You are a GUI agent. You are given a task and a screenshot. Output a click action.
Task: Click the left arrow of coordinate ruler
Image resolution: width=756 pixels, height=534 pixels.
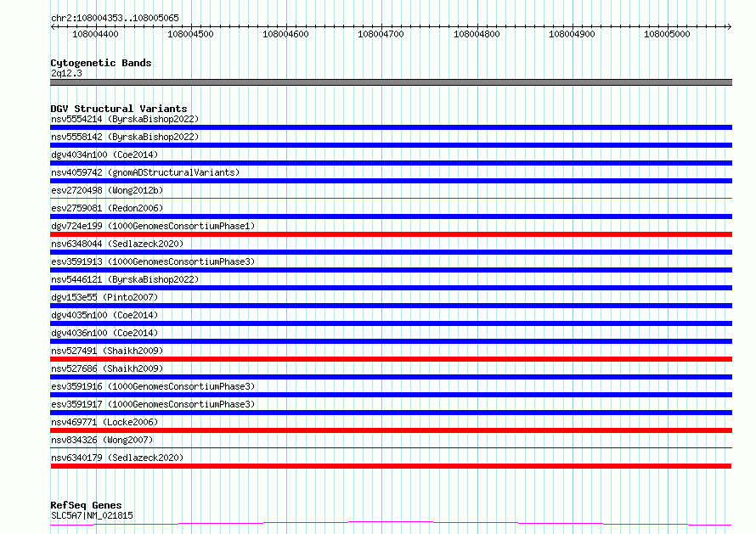click(53, 27)
